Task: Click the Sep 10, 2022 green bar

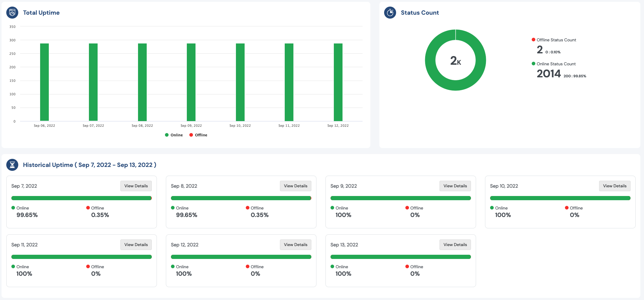Action: click(x=240, y=82)
